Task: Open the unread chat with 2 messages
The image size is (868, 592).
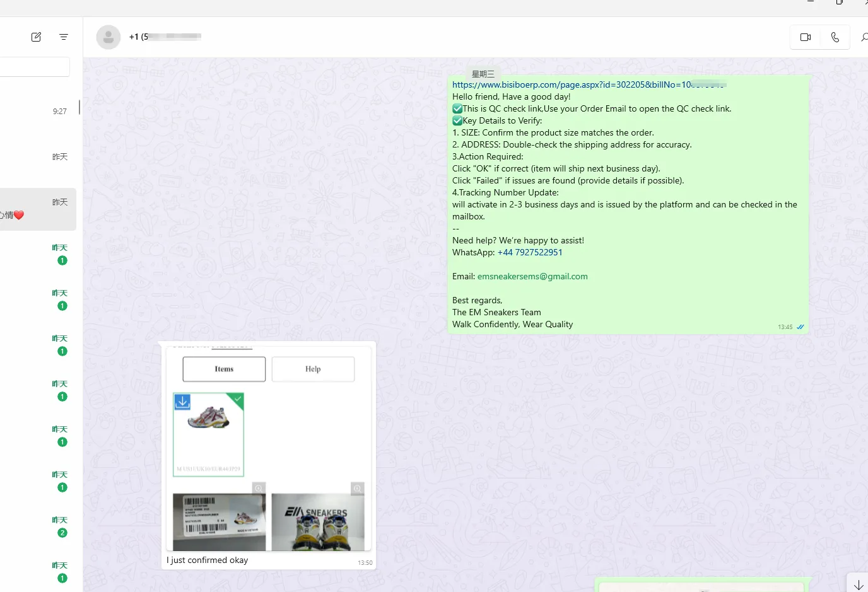Action: 38,526
